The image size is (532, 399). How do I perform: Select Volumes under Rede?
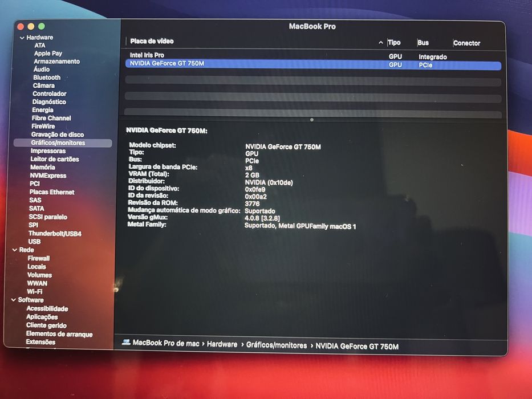point(39,275)
